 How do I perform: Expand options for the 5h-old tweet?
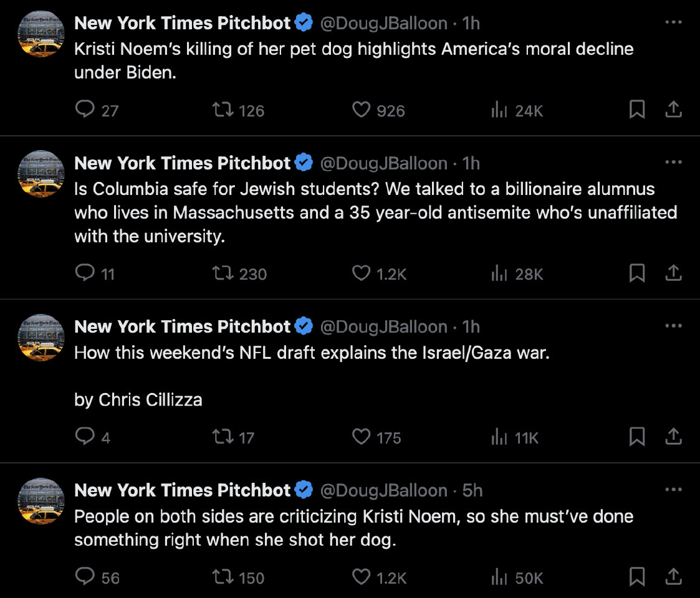[673, 490]
